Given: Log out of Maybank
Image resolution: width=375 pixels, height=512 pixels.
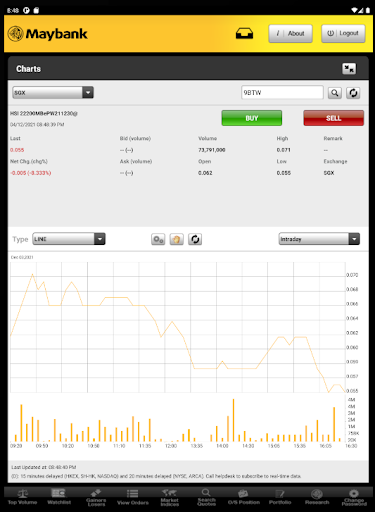Looking at the screenshot, I should (x=343, y=33).
